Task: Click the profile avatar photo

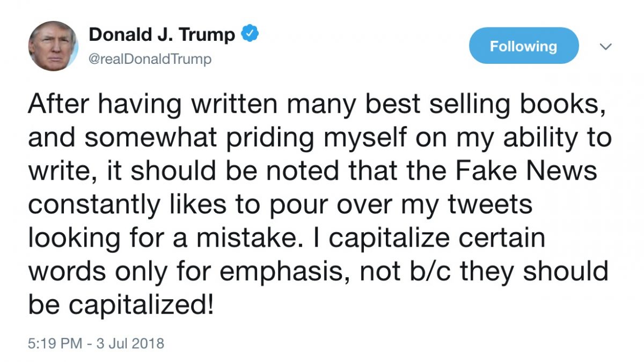Action: click(54, 46)
